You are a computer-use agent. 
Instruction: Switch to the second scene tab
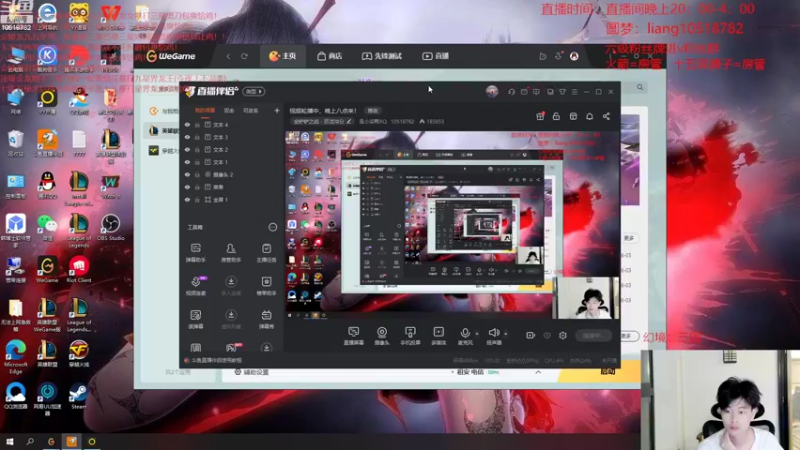(x=229, y=111)
